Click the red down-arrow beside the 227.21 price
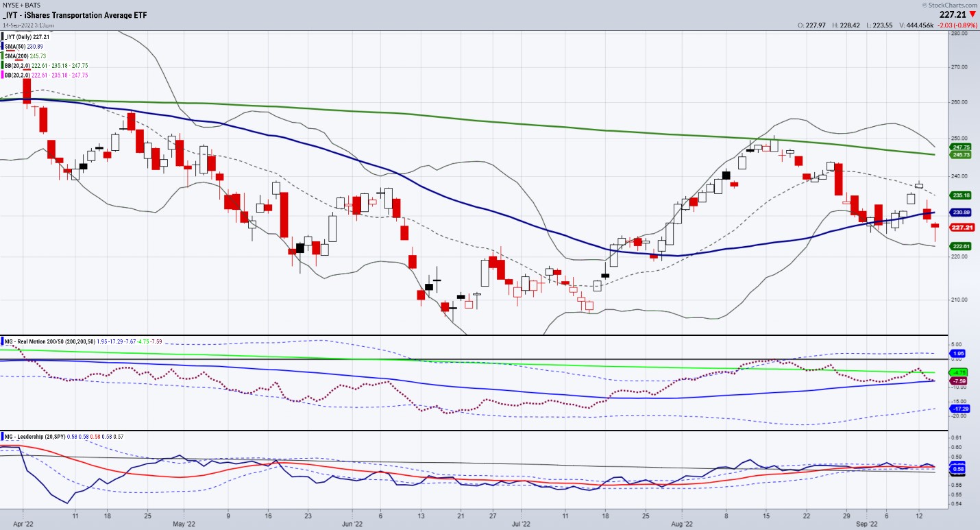The image size is (980, 530). 972,13
